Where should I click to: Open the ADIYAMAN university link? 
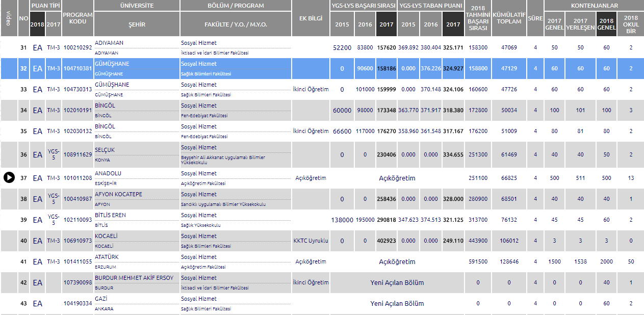pyautogui.click(x=109, y=43)
